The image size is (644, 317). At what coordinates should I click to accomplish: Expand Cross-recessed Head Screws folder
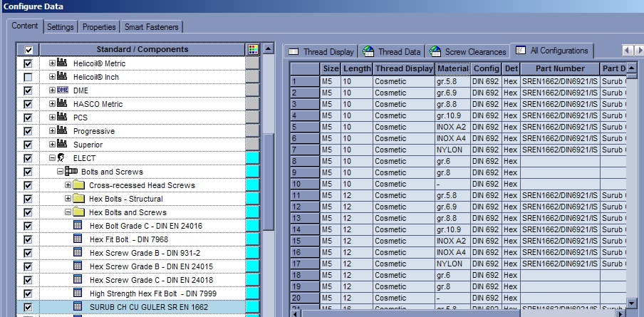pos(68,185)
